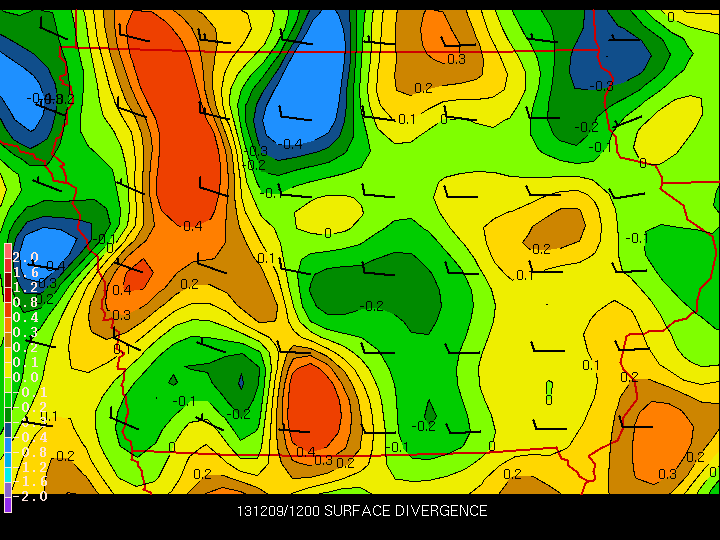Click the 0 label inside the small yellow oval

coord(328,232)
